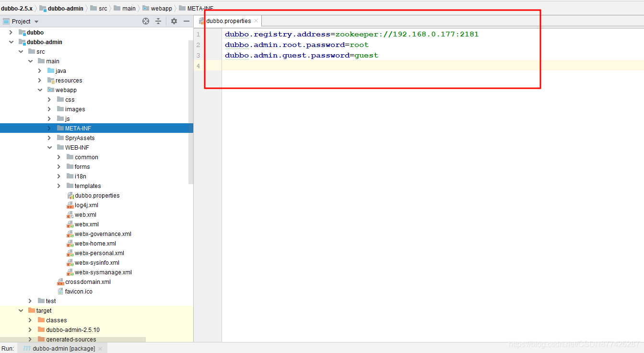This screenshot has width=644, height=353.
Task: Expand the templates folder
Action: pos(59,186)
